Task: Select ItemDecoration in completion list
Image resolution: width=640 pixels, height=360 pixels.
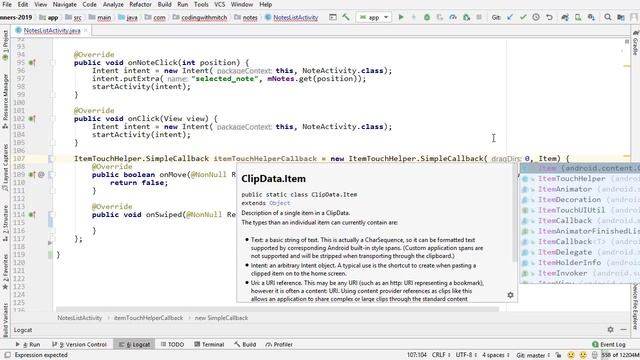Action: pyautogui.click(x=580, y=200)
